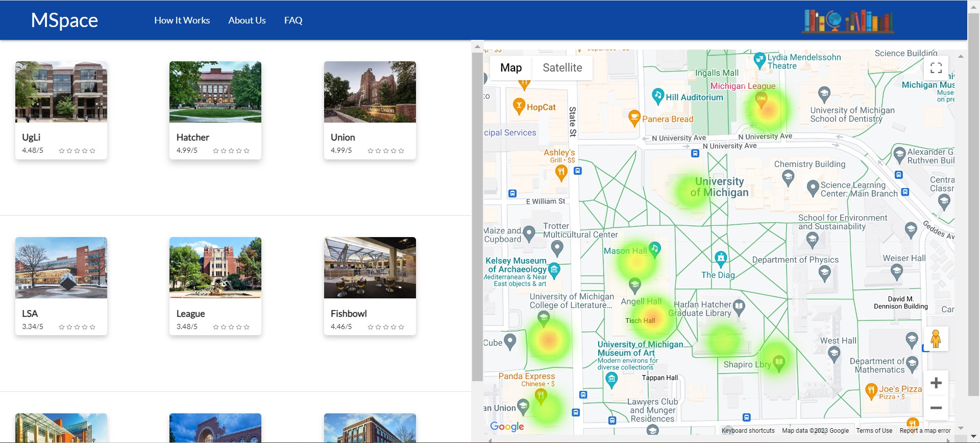Viewport: 980px width, 443px height.
Task: Click the Hatcher card title
Action: tap(193, 137)
